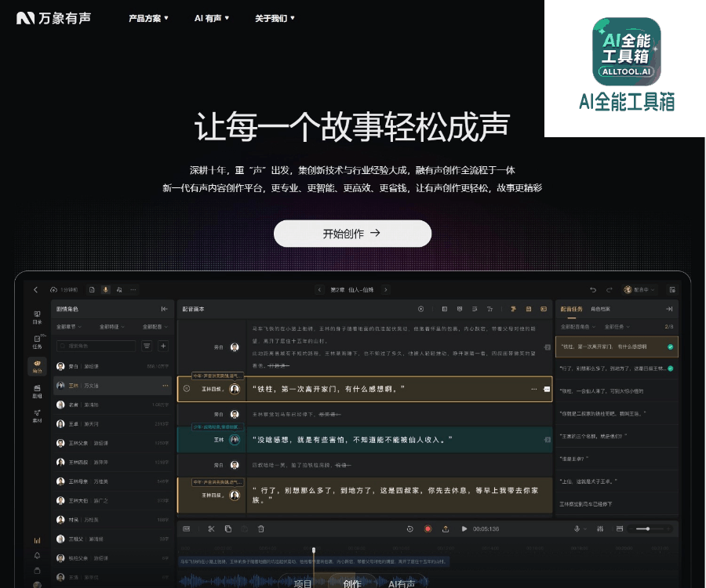Viewport: 706px width, 588px height.
Task: Switch to 配音任务 tab
Action: (x=571, y=309)
